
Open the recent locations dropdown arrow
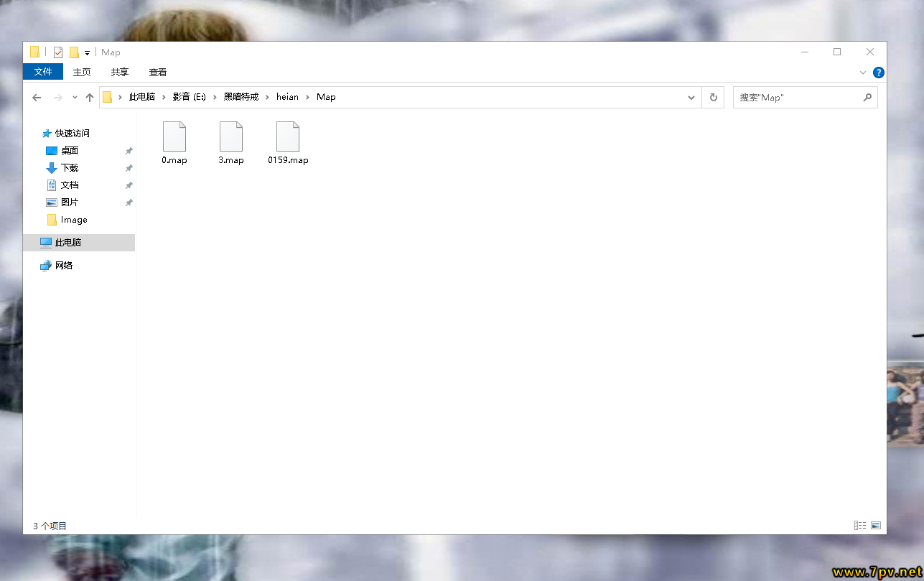tap(75, 98)
